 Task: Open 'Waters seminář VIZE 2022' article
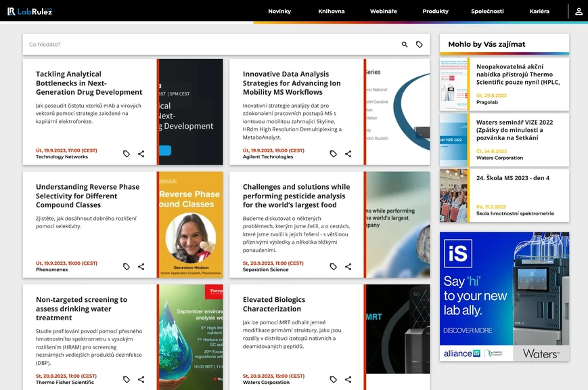click(514, 130)
